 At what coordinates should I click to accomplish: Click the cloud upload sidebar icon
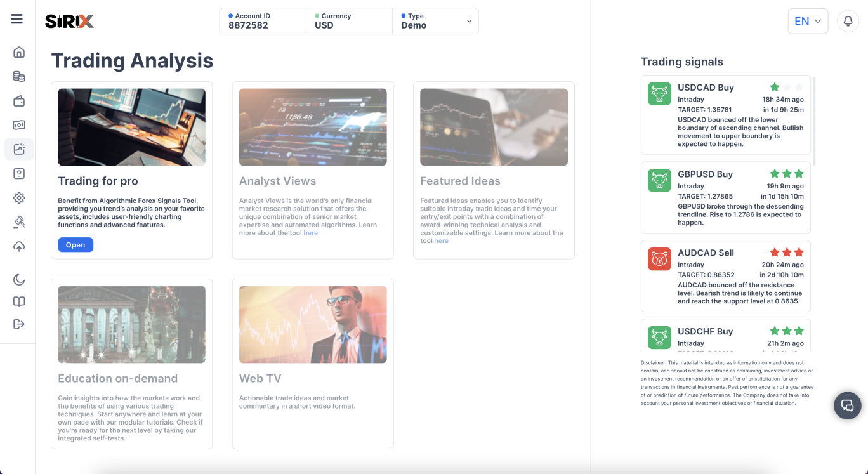[x=19, y=247]
